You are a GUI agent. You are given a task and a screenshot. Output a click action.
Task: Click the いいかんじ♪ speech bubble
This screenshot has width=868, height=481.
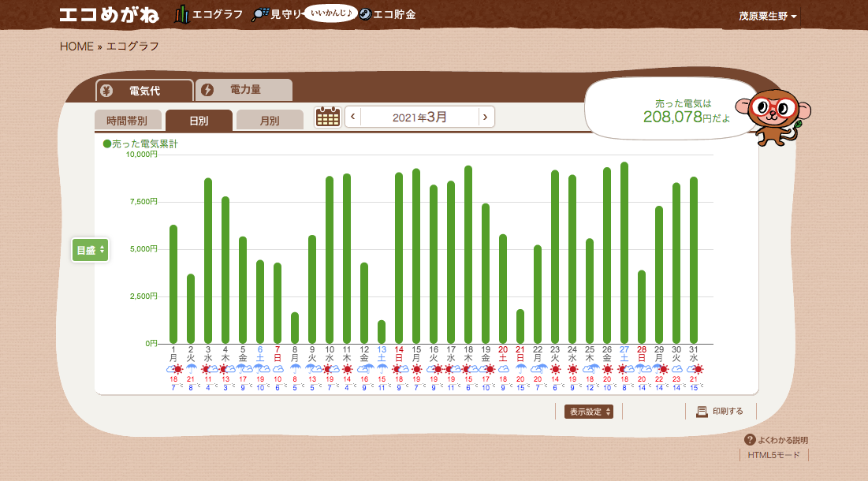pyautogui.click(x=330, y=13)
